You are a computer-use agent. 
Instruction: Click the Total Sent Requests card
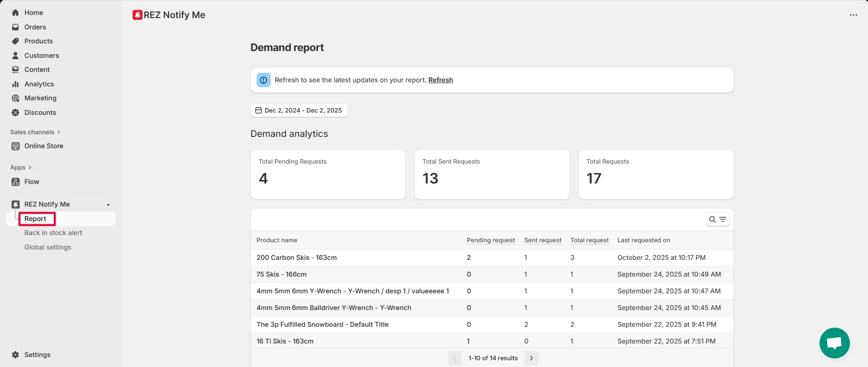[492, 174]
